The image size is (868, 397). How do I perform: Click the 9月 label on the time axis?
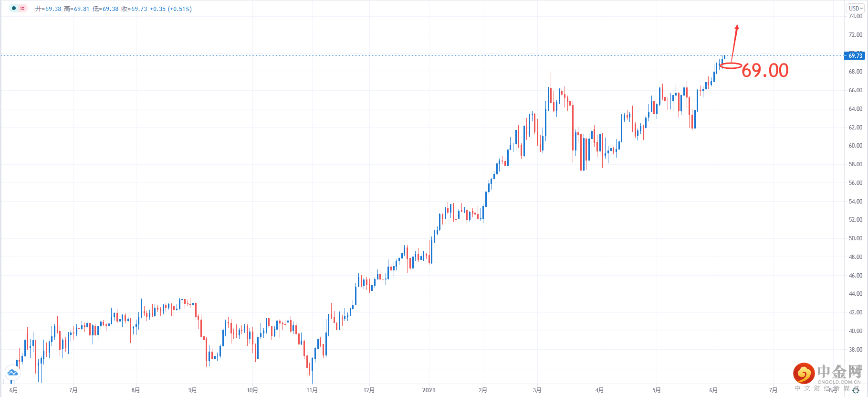pyautogui.click(x=192, y=390)
